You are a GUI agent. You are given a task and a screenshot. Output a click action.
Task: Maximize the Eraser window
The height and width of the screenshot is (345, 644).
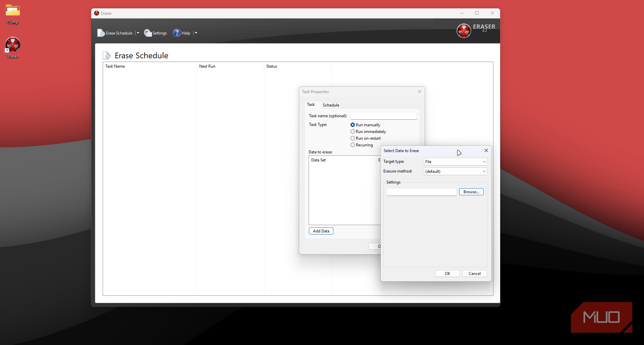tap(477, 13)
